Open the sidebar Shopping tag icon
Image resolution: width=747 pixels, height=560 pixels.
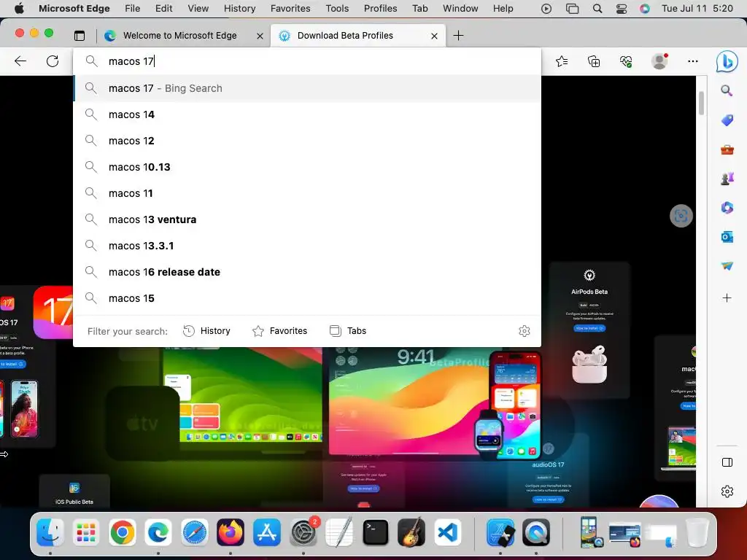(727, 120)
